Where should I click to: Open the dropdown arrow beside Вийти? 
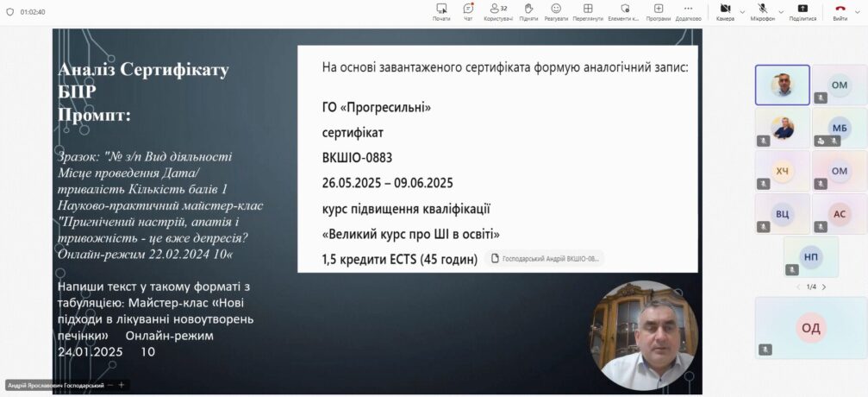pyautogui.click(x=859, y=11)
